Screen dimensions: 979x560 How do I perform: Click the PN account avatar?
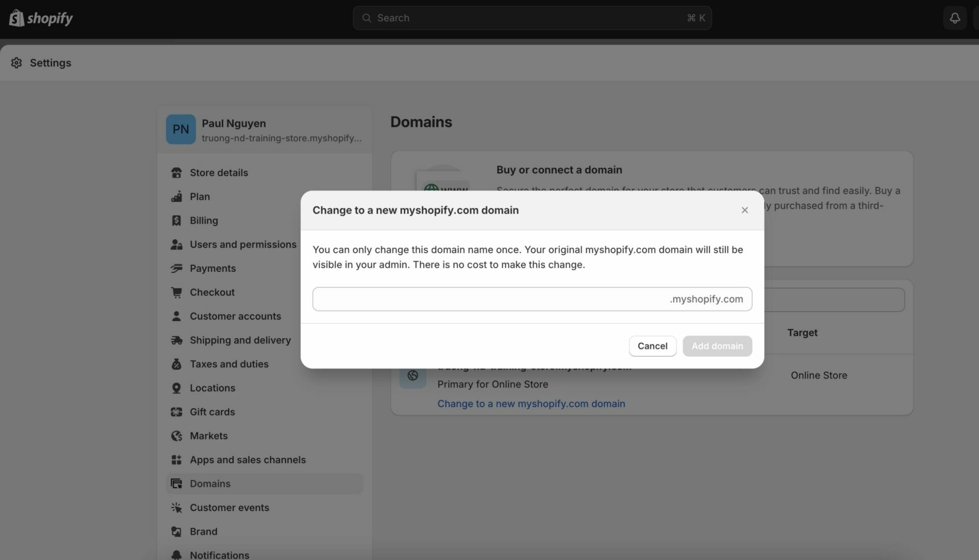(x=181, y=129)
